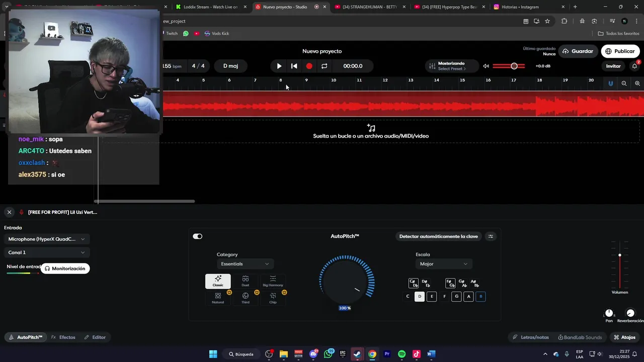Bookmark this page with the star icon
Image resolution: width=644 pixels, height=362 pixels.
click(x=547, y=21)
